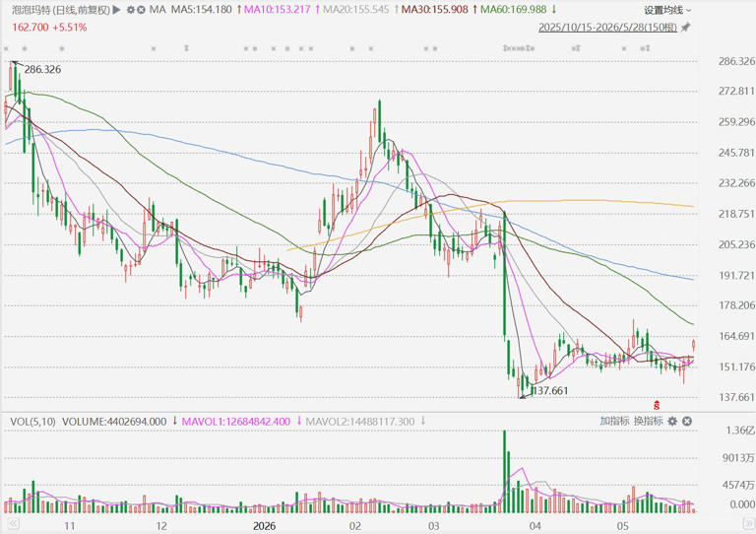The image size is (756, 534).
Task: Pin the date range with pushpin icon
Action: click(x=685, y=28)
